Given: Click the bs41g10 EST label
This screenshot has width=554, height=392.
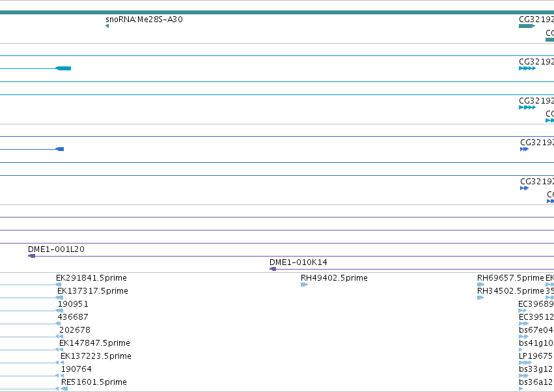Looking at the screenshot, I should click(536, 343).
